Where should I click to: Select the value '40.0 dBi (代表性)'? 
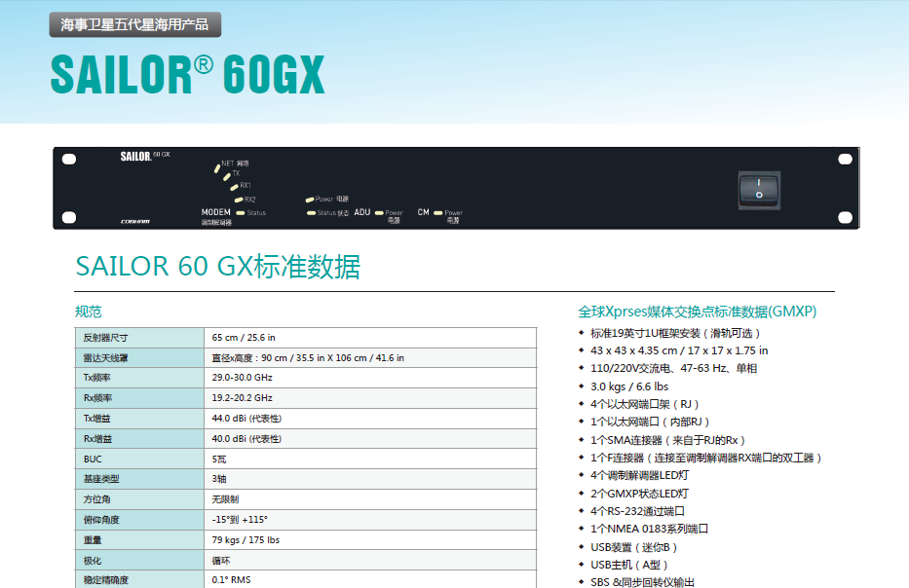pos(246,438)
